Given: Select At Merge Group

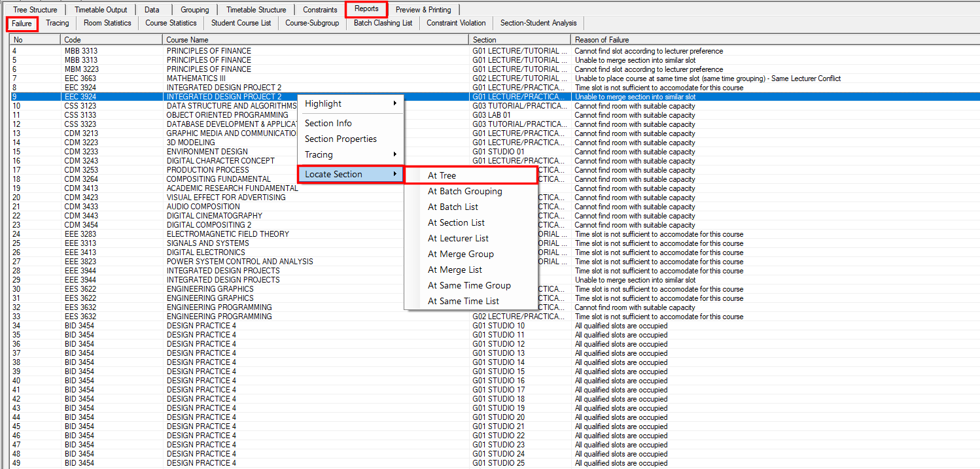Looking at the screenshot, I should (x=471, y=254).
